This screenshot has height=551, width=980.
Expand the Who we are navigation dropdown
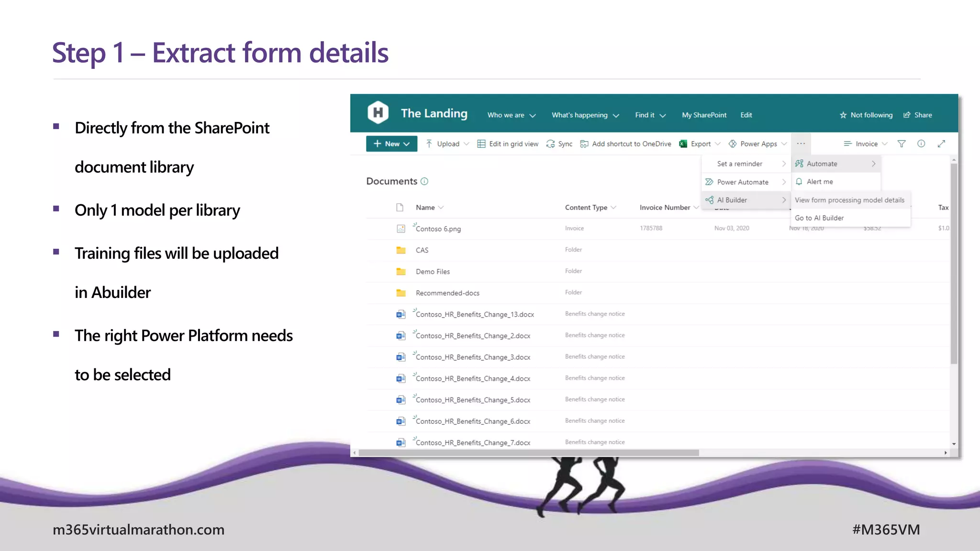pyautogui.click(x=533, y=116)
